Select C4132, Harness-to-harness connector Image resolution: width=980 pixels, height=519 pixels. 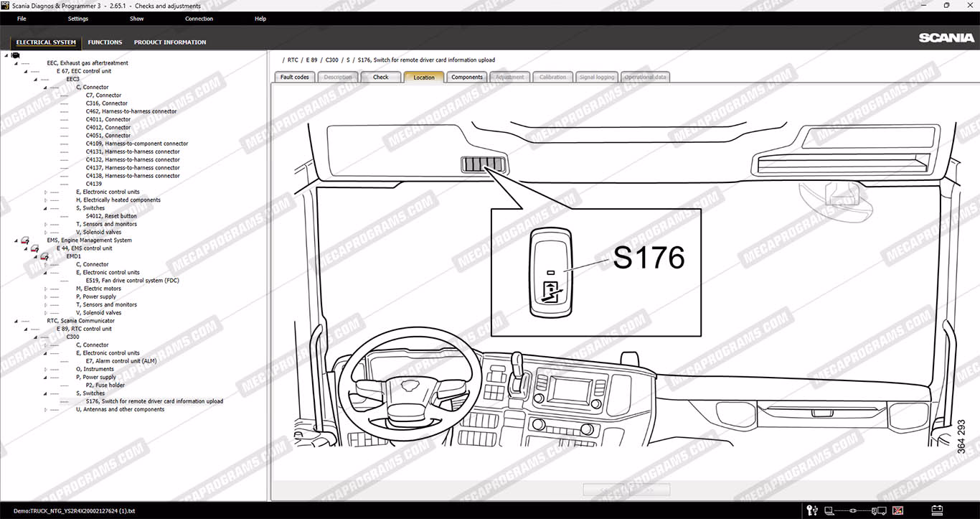coord(133,159)
